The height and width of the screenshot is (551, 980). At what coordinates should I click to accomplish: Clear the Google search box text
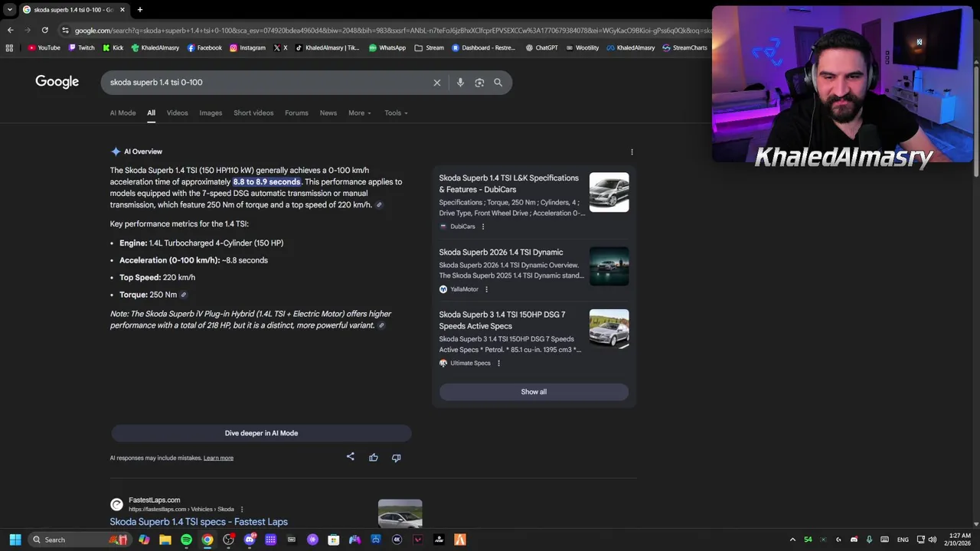pos(437,83)
